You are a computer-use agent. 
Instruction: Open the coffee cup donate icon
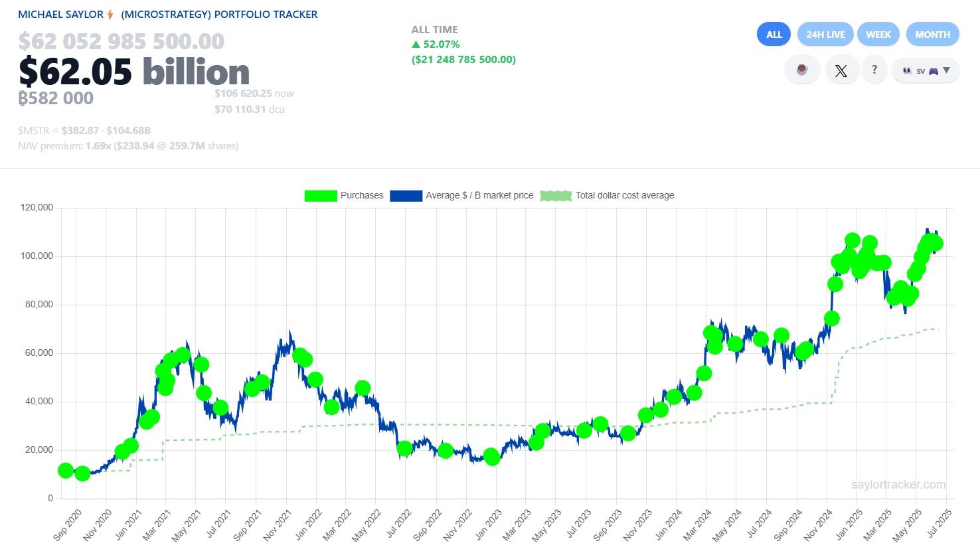(x=802, y=70)
